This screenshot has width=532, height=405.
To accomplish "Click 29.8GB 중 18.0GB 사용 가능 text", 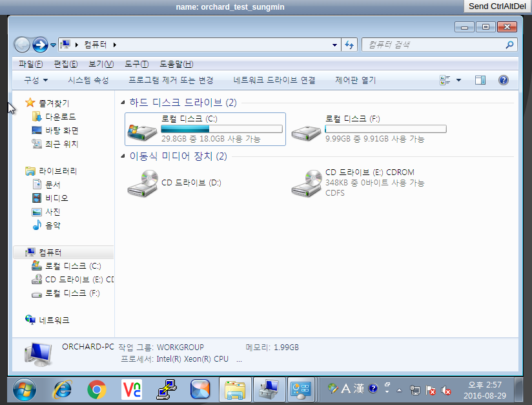I will click(210, 139).
